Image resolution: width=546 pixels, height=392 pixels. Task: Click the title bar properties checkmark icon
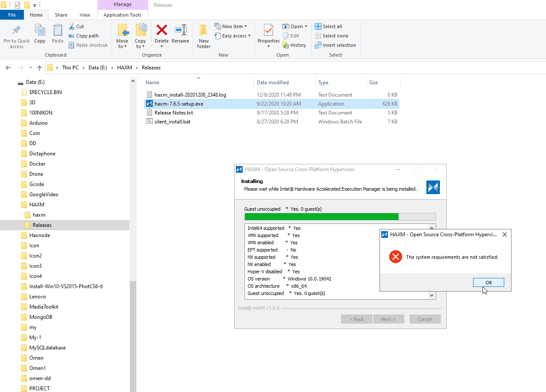pyautogui.click(x=17, y=5)
